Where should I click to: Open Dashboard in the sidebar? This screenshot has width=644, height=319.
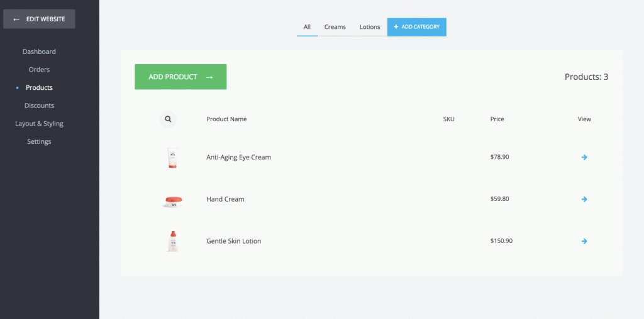(x=39, y=51)
